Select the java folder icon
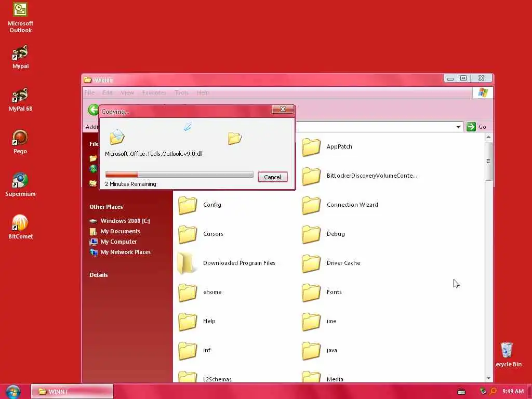 pyautogui.click(x=311, y=351)
